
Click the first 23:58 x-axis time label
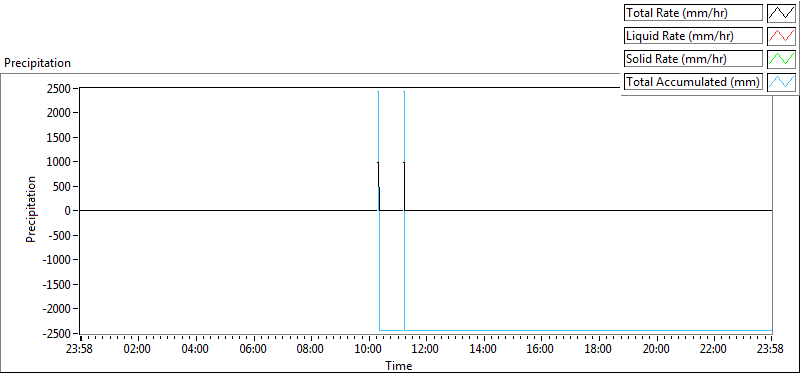tap(80, 349)
